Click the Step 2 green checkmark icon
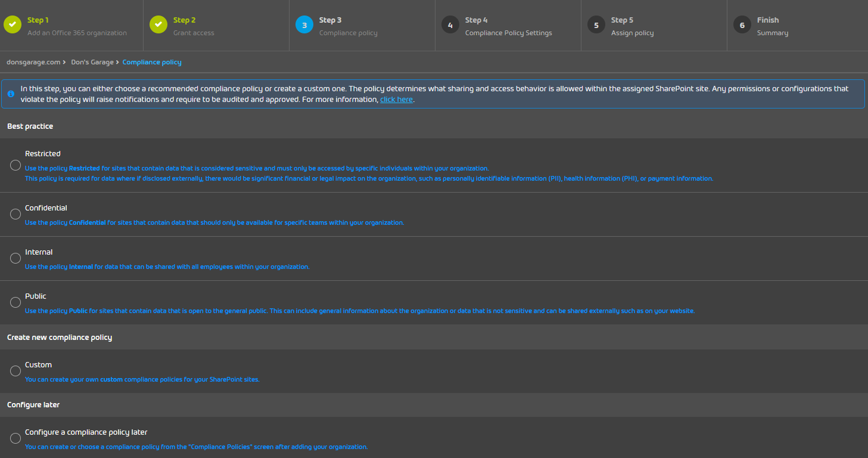 (x=158, y=25)
